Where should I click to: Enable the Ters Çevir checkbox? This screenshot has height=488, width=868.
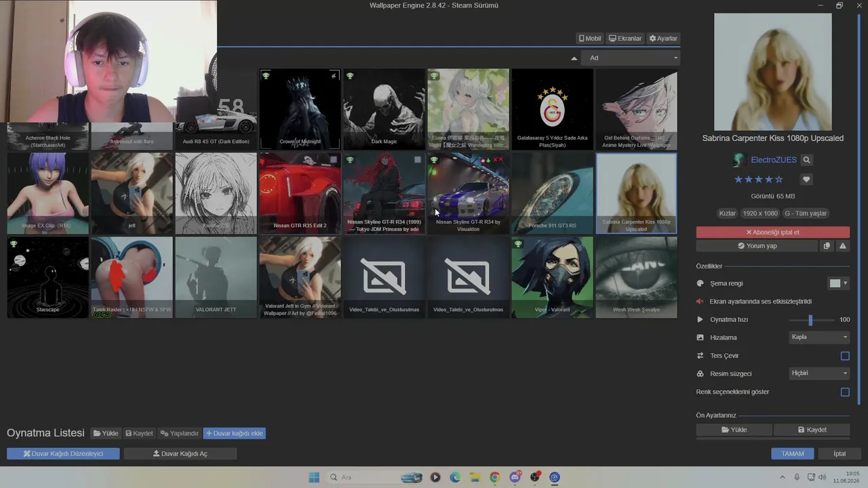coord(845,356)
